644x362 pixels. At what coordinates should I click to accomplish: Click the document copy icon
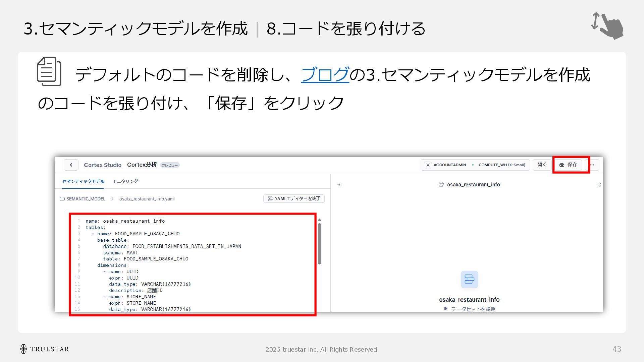coord(49,71)
